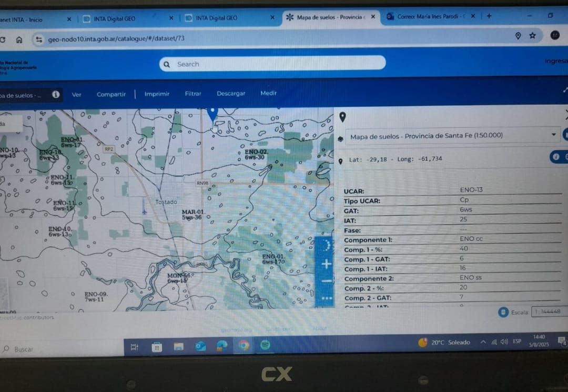Open Mapa de suelos layer dropdown
Screen dimensions: 568x392
click(553, 135)
